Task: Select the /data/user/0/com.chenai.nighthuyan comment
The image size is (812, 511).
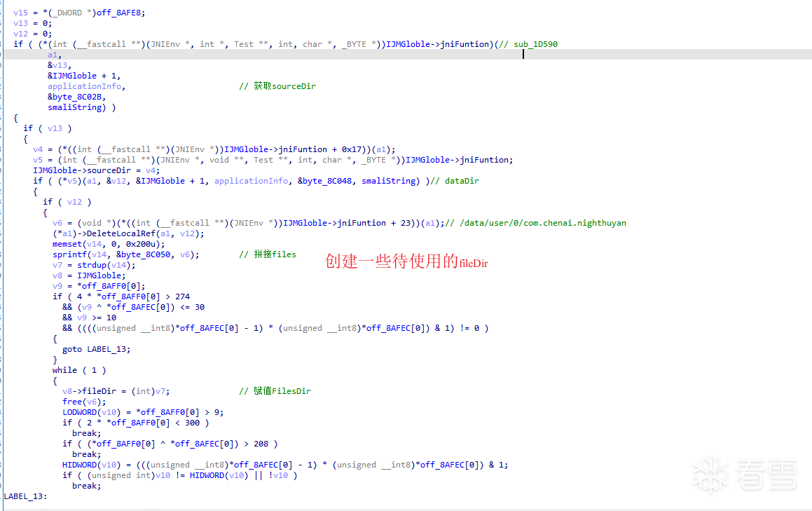Action: 535,222
